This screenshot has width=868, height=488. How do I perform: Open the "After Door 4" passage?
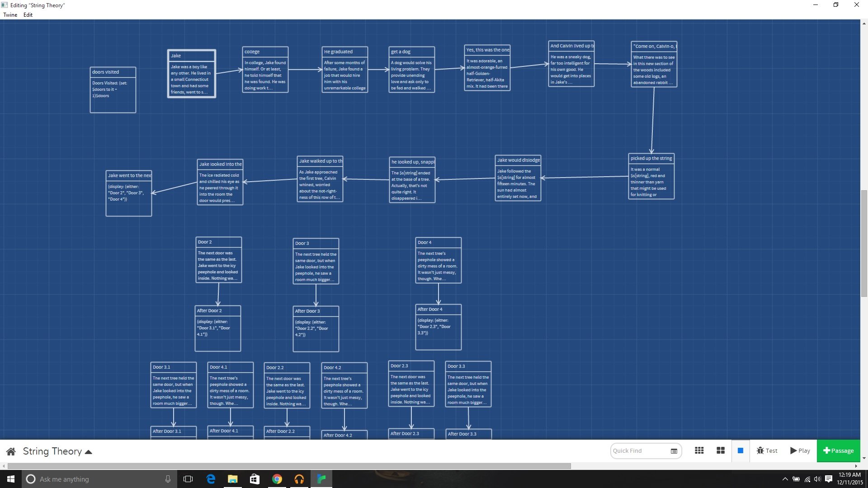click(438, 327)
